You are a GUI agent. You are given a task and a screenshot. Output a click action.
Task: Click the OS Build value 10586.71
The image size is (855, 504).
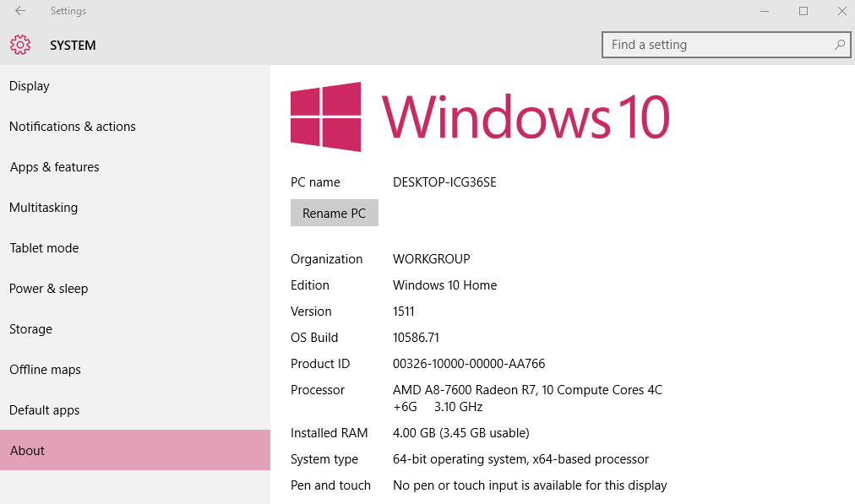point(416,338)
